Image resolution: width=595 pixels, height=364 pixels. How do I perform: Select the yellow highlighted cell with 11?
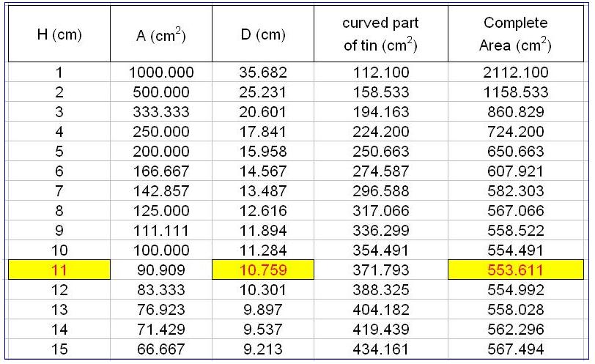[59, 270]
